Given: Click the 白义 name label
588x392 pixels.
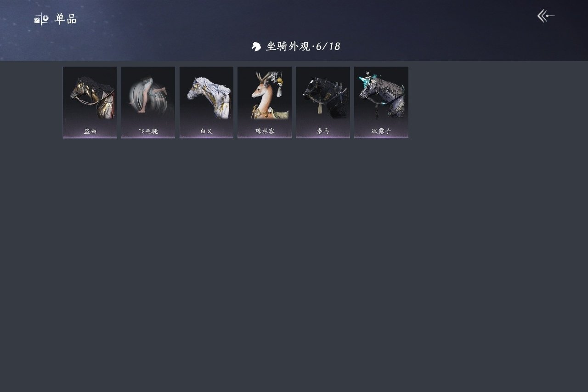Looking at the screenshot, I should tap(206, 131).
